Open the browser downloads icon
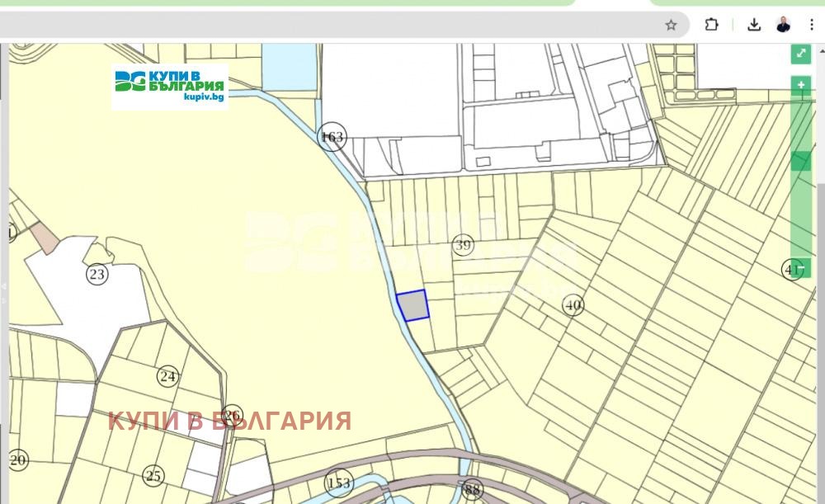 click(754, 25)
